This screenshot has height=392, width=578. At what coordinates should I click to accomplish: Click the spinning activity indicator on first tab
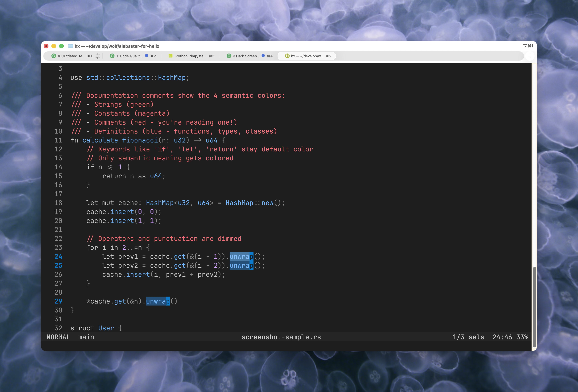click(x=98, y=56)
